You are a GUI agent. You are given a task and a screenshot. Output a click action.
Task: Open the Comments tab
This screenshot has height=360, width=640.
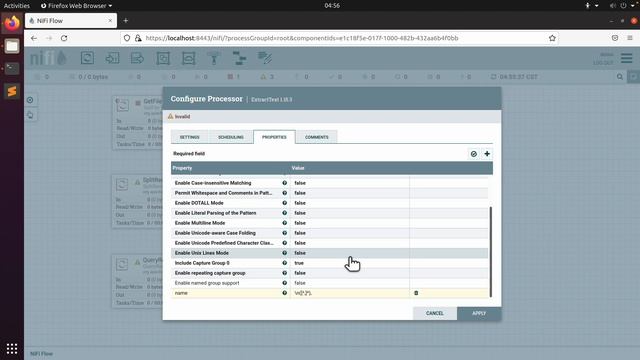(317, 137)
